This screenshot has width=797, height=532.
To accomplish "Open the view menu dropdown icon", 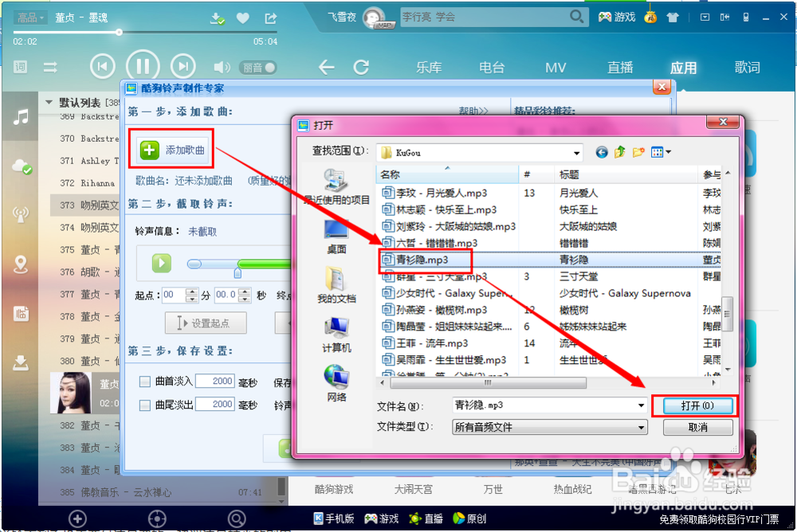I will point(661,152).
